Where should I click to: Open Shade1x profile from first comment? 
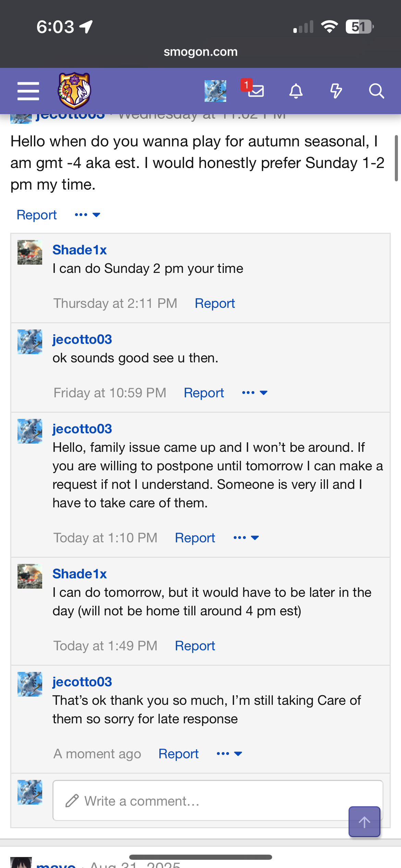point(80,250)
